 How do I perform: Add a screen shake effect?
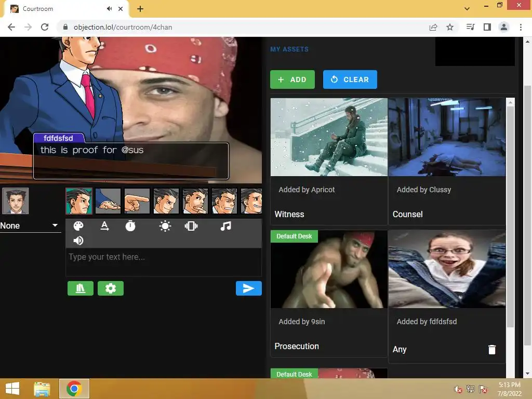191,226
